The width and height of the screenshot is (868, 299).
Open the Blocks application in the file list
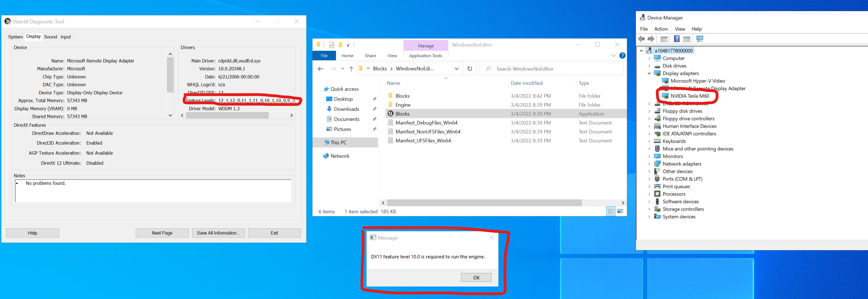pyautogui.click(x=402, y=113)
